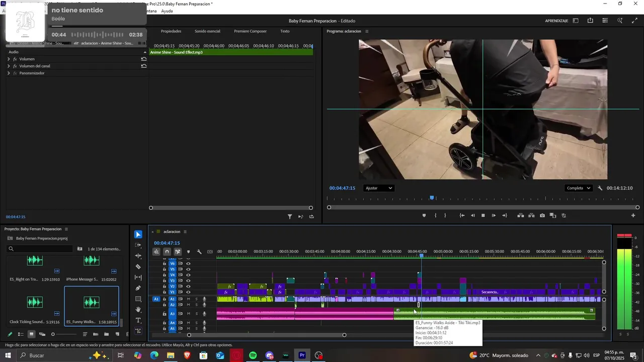Select the Slip tool
The height and width of the screenshot is (362, 644).
138,277
